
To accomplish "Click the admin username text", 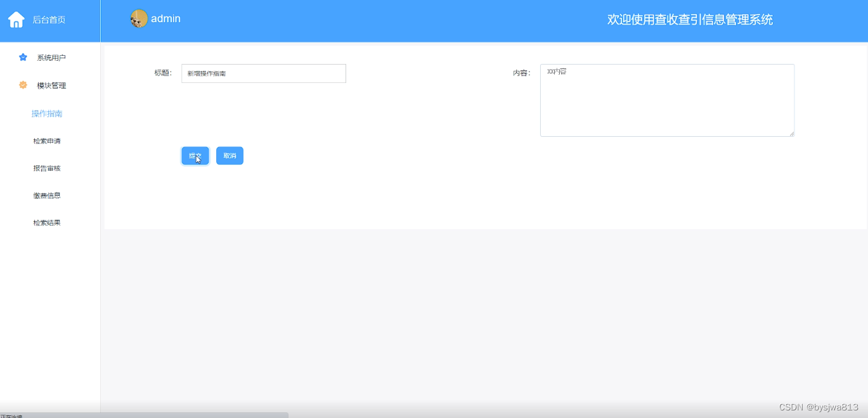I will tap(165, 19).
